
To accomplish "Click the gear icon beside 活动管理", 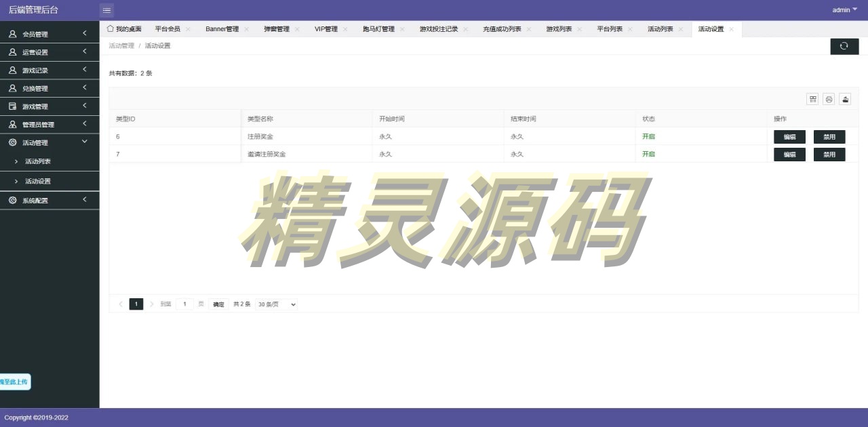I will (12, 142).
